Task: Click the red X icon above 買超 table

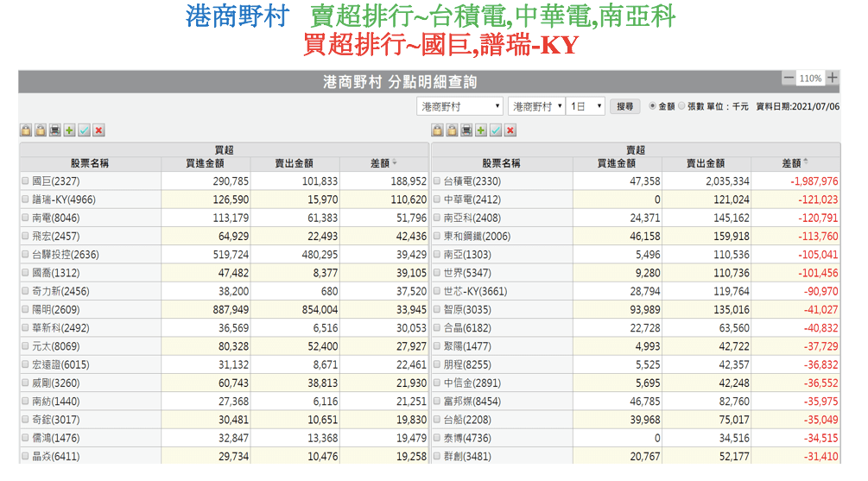Action: click(x=99, y=130)
